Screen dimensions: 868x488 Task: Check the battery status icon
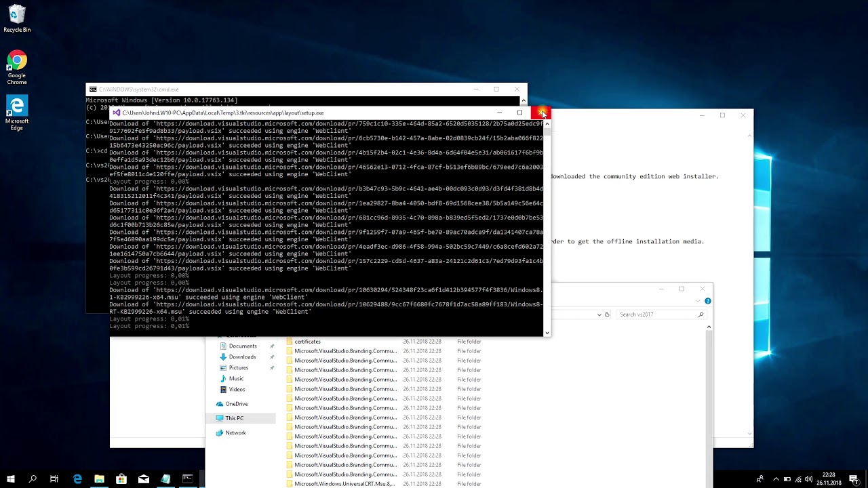787,479
